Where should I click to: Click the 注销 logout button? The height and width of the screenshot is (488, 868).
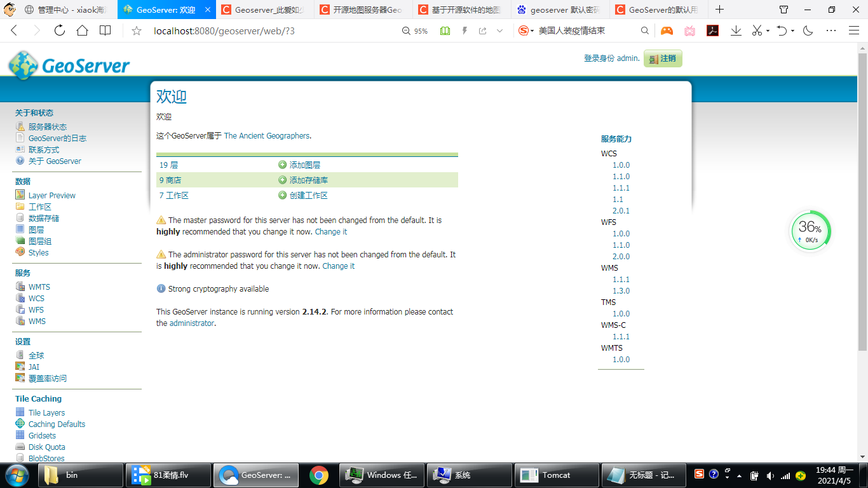click(663, 58)
